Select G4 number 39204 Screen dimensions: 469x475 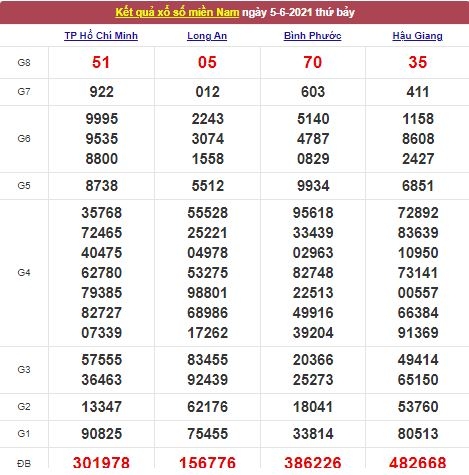tap(313, 333)
